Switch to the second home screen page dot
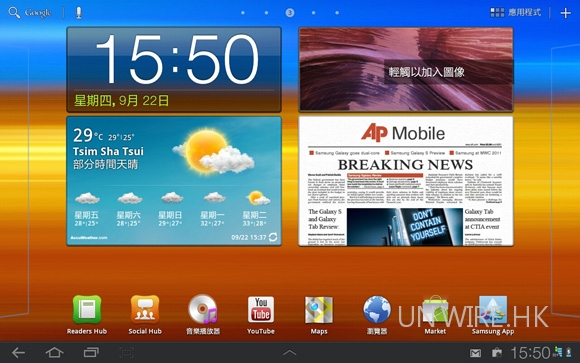Screen dimensions: 580x363 coord(266,13)
